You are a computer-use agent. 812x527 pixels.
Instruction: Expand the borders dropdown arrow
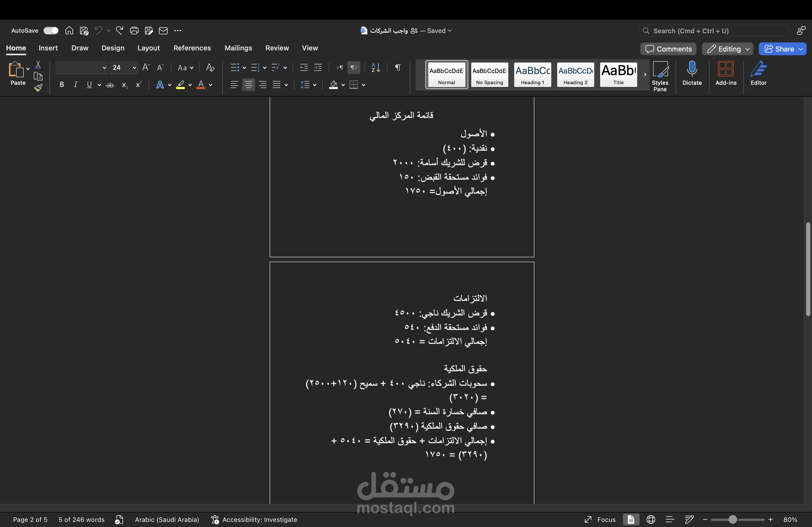click(x=364, y=85)
